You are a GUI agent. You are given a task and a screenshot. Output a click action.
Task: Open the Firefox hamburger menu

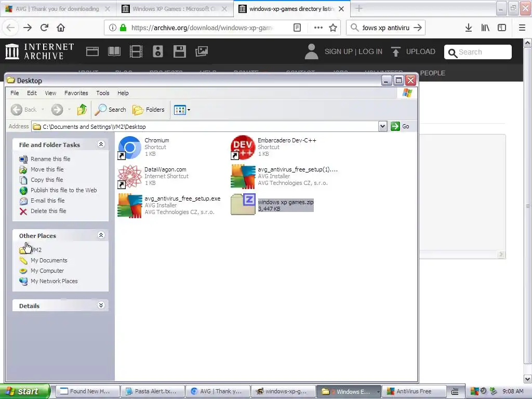click(522, 28)
